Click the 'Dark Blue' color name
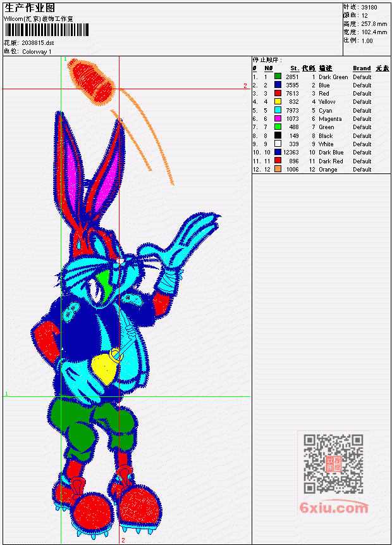 pyautogui.click(x=331, y=153)
